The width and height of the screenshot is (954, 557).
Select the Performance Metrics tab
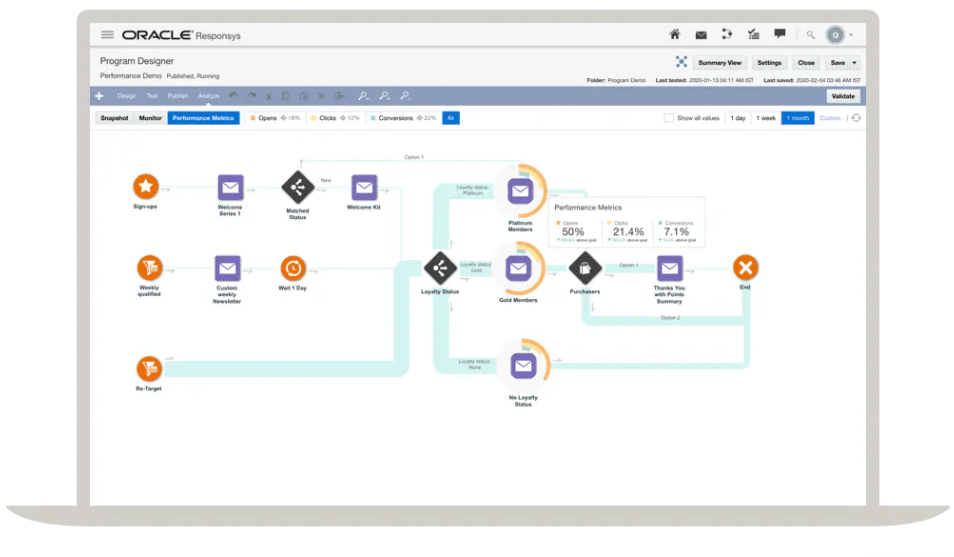pos(203,118)
